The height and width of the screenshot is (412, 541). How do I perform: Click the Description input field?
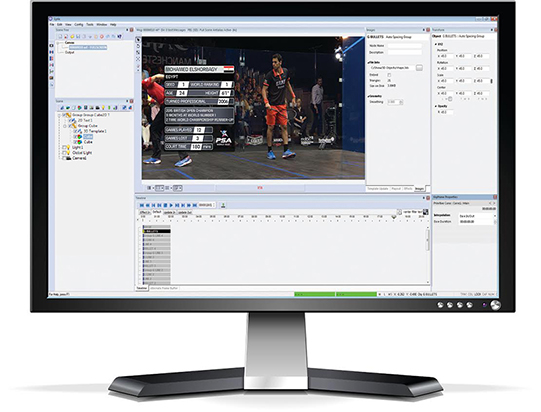(404, 52)
